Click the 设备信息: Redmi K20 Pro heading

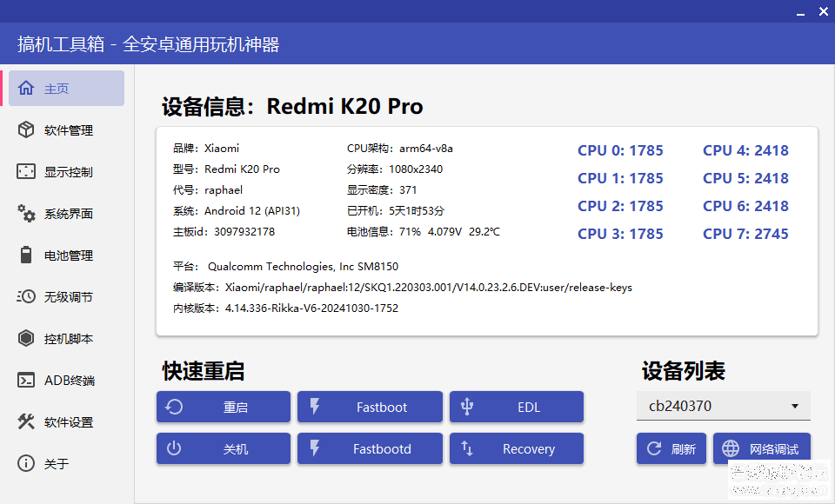coord(292,106)
